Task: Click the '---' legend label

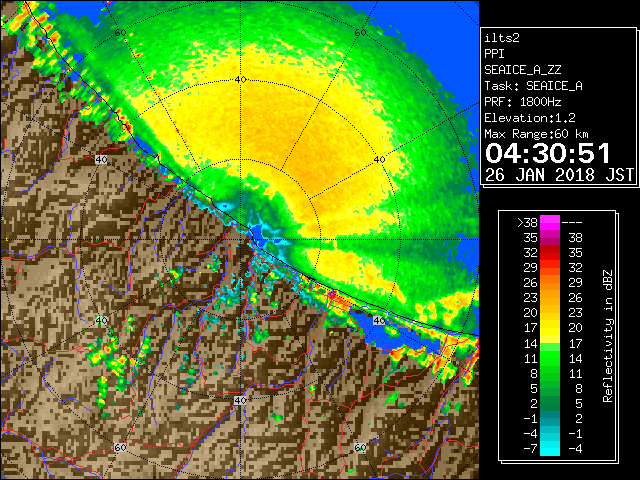Action: tap(572, 223)
